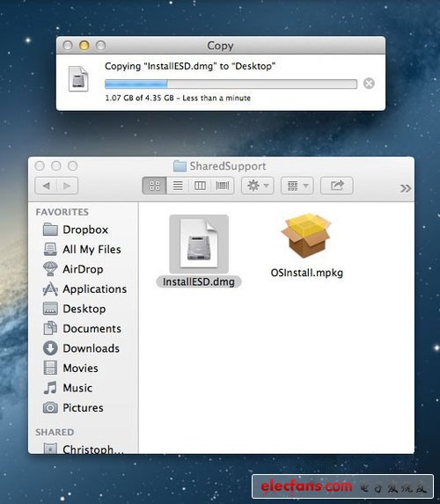Go back in Finder history

pos(46,186)
